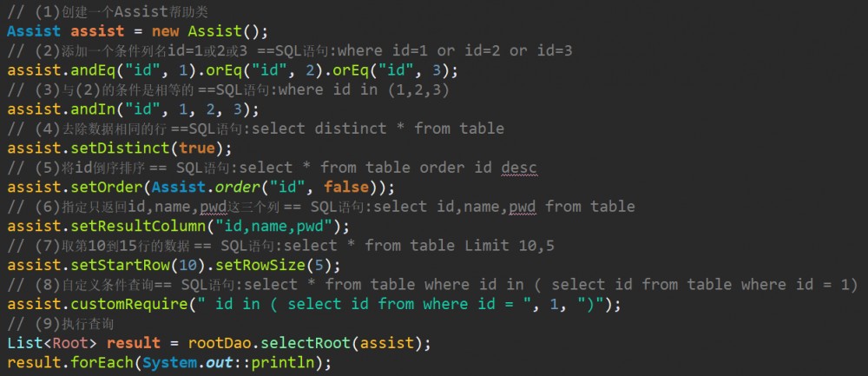Click the comment "select id,name,pwd from table"
This screenshot has height=376, width=868.
[x=321, y=207]
